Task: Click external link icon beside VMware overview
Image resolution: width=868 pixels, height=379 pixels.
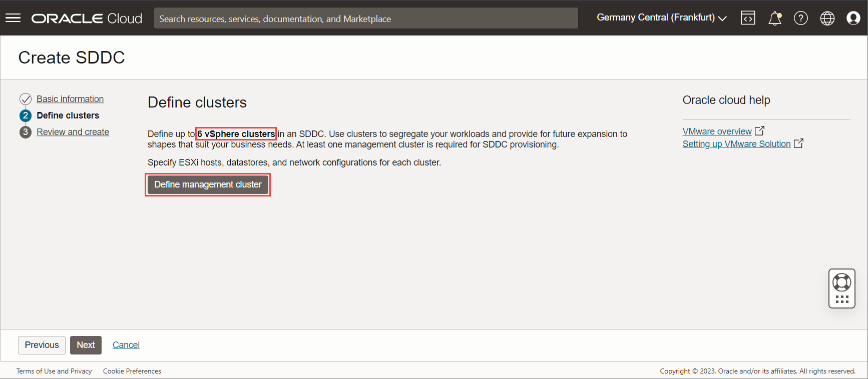Action: point(759,130)
